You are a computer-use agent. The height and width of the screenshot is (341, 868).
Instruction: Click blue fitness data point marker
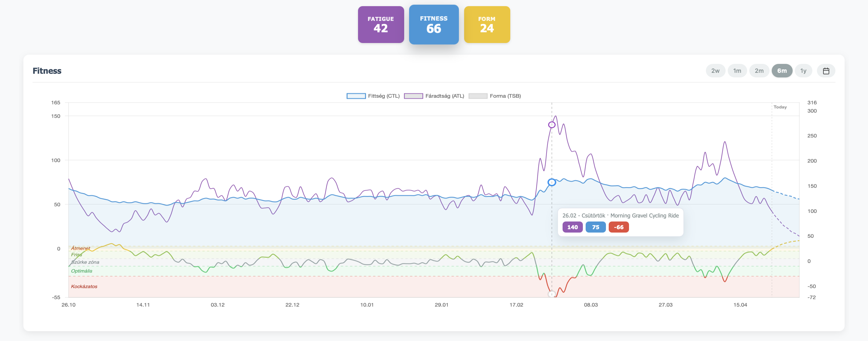(551, 182)
